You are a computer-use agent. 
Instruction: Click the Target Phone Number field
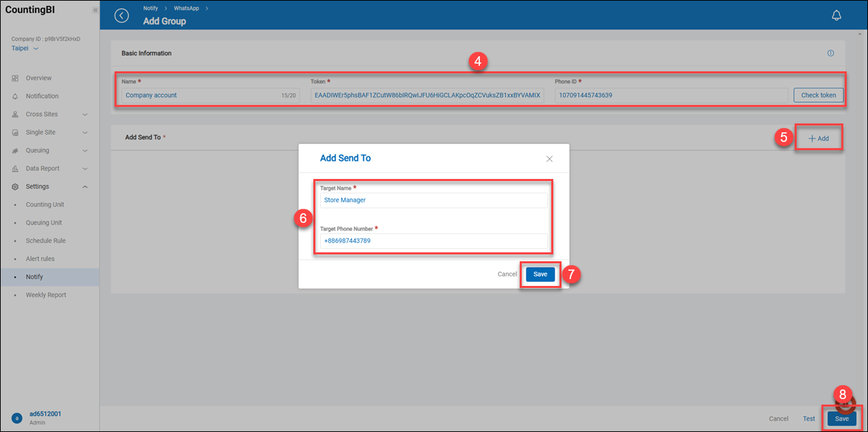coord(433,241)
